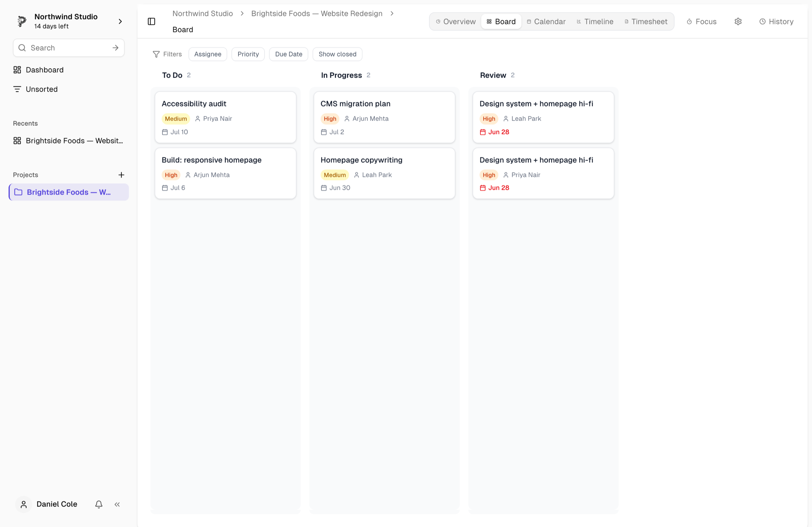Click the assignee icon on CMS migration plan
This screenshot has height=527, width=812.
[x=347, y=119]
